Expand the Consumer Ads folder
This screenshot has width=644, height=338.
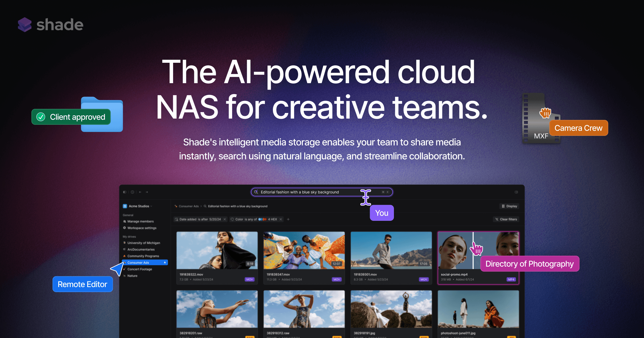pos(173,263)
